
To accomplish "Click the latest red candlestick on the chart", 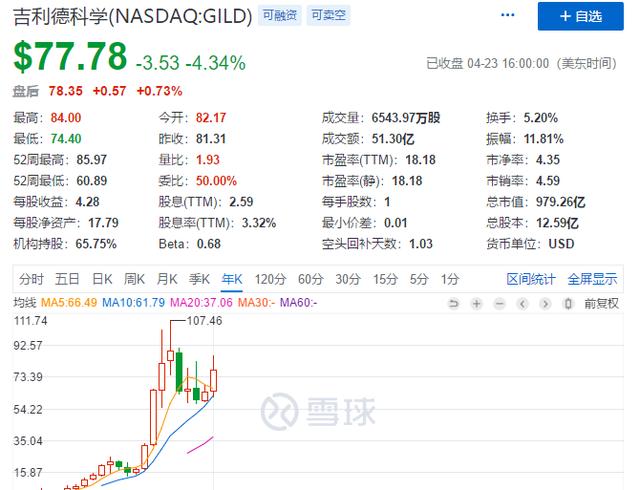I will 213,381.
